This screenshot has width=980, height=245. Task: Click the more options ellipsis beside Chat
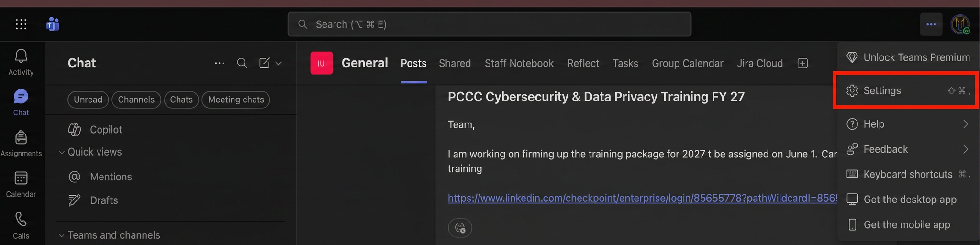[220, 63]
